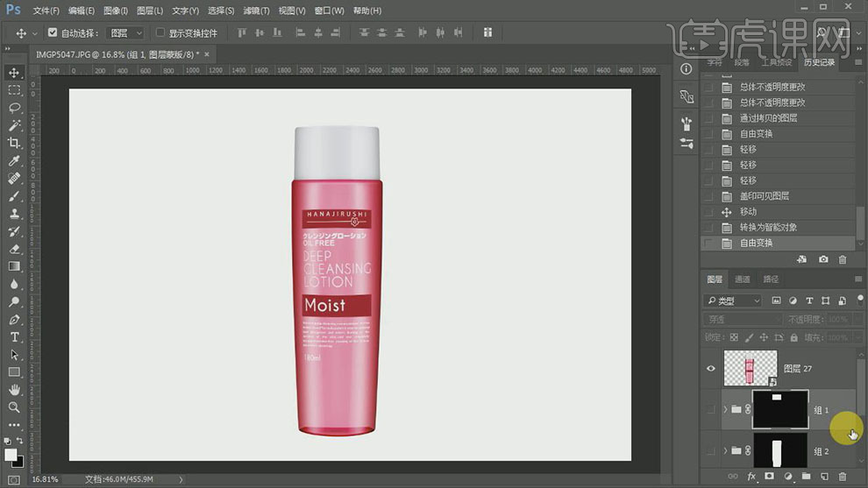
Task: Select the 组 2 layer mask thumbnail
Action: (x=779, y=451)
